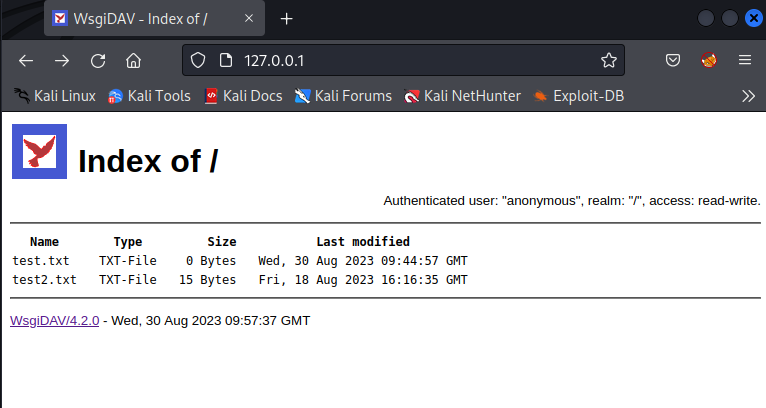Image resolution: width=766 pixels, height=408 pixels.
Task: Open the Kali Linux bookmark
Action: pyautogui.click(x=55, y=96)
